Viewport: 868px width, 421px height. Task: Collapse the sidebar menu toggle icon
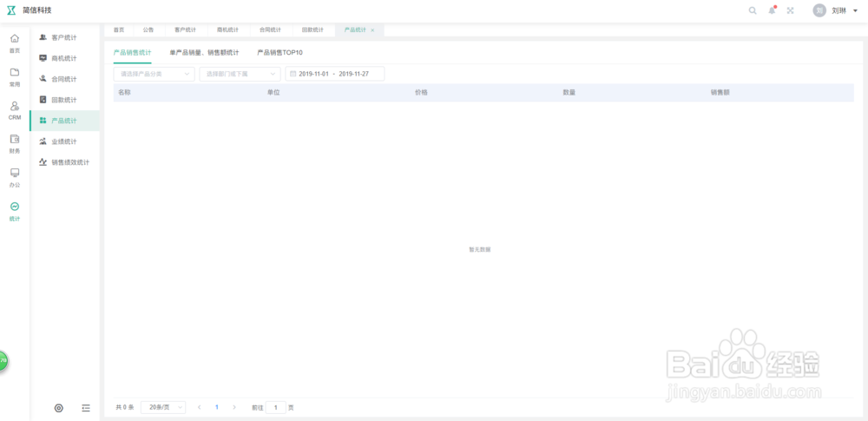[x=86, y=408]
